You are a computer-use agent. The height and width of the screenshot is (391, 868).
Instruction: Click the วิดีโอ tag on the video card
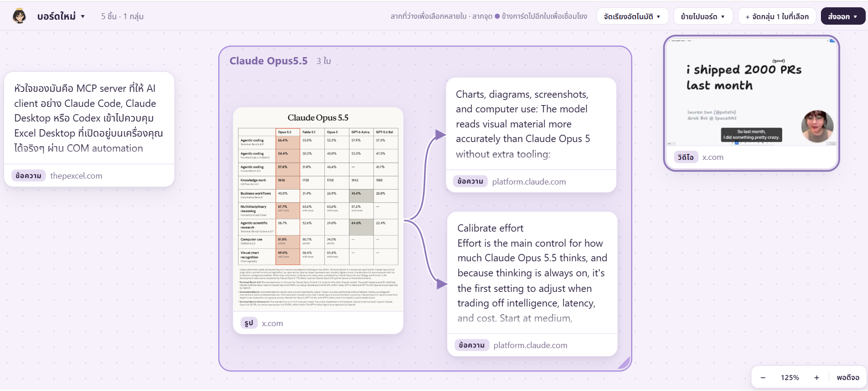coord(686,157)
